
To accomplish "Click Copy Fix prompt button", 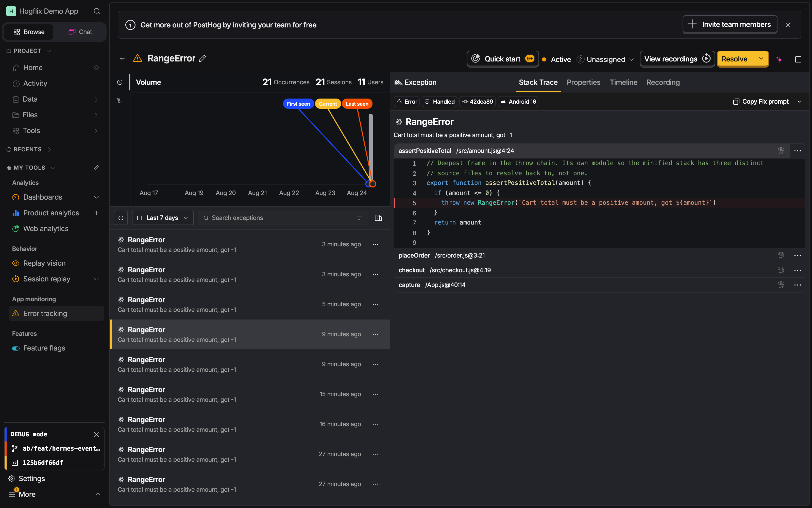I will click(761, 101).
